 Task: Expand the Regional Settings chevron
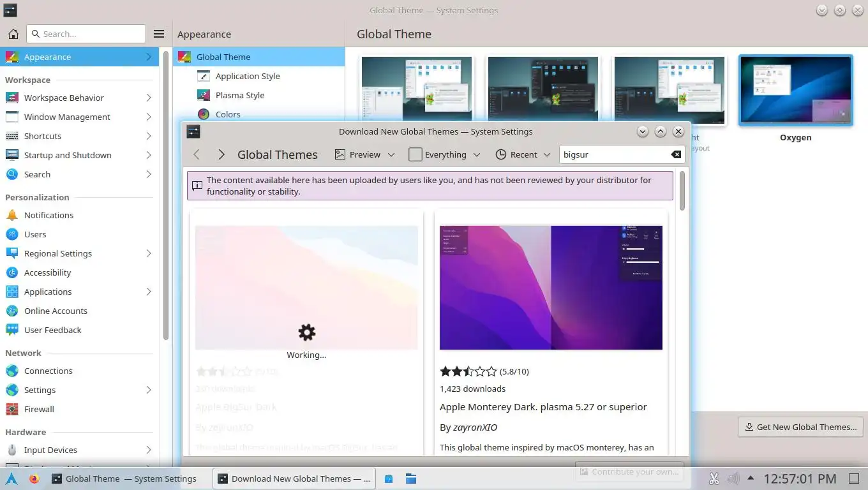(x=149, y=253)
